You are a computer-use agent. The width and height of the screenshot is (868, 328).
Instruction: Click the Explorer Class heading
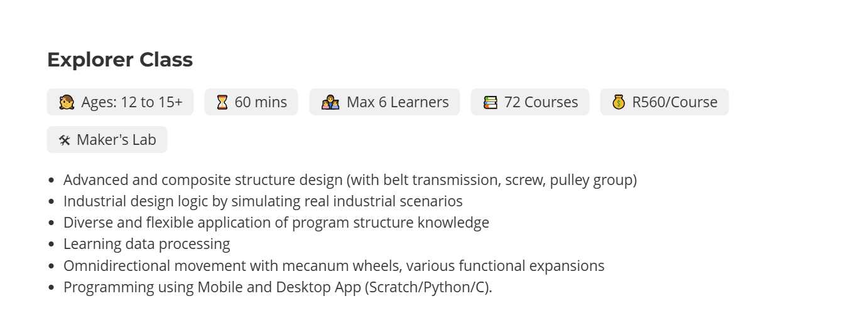tap(120, 60)
